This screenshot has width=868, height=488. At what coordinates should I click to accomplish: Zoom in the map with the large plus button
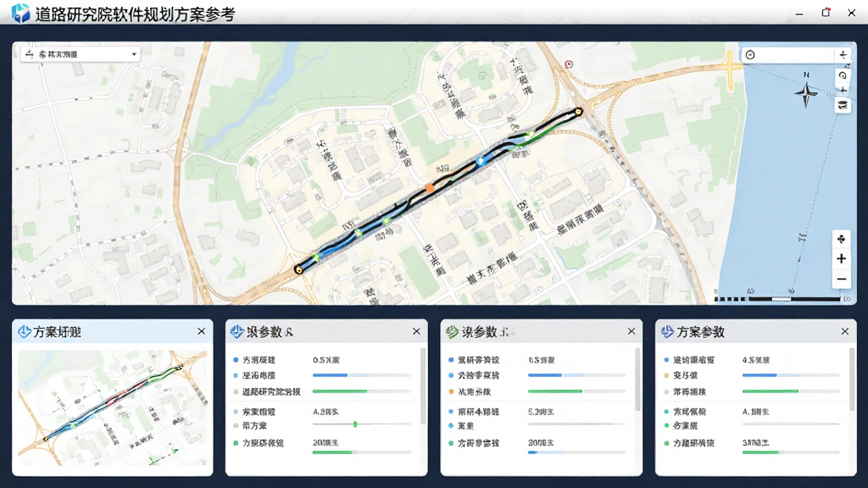[x=842, y=258]
